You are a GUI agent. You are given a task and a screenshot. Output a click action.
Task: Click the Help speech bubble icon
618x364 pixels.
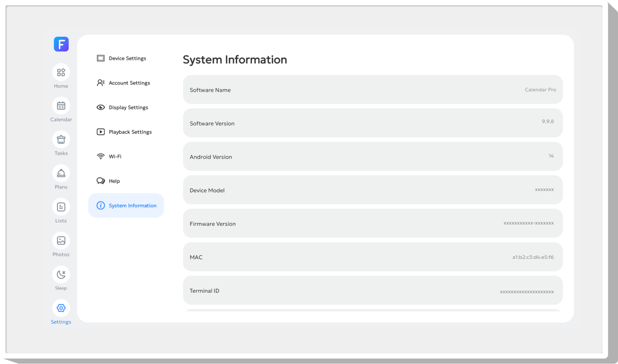pos(101,181)
